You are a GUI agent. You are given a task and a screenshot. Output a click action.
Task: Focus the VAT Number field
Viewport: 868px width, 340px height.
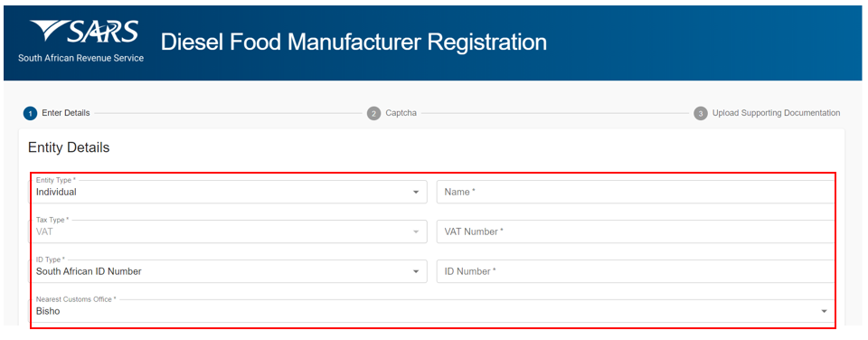click(636, 231)
